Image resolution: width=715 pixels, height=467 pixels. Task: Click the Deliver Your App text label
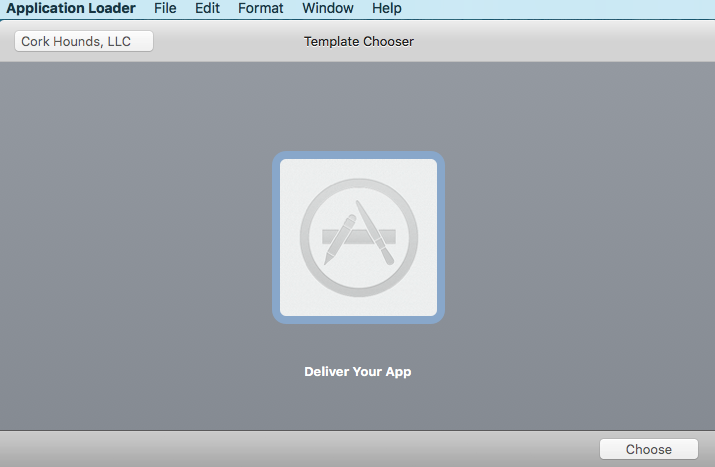358,372
